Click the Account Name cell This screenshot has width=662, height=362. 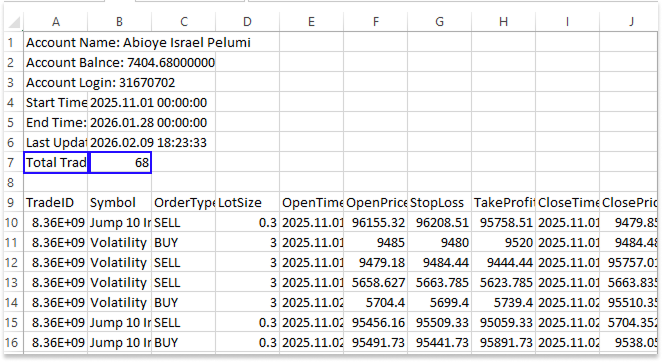pos(56,42)
